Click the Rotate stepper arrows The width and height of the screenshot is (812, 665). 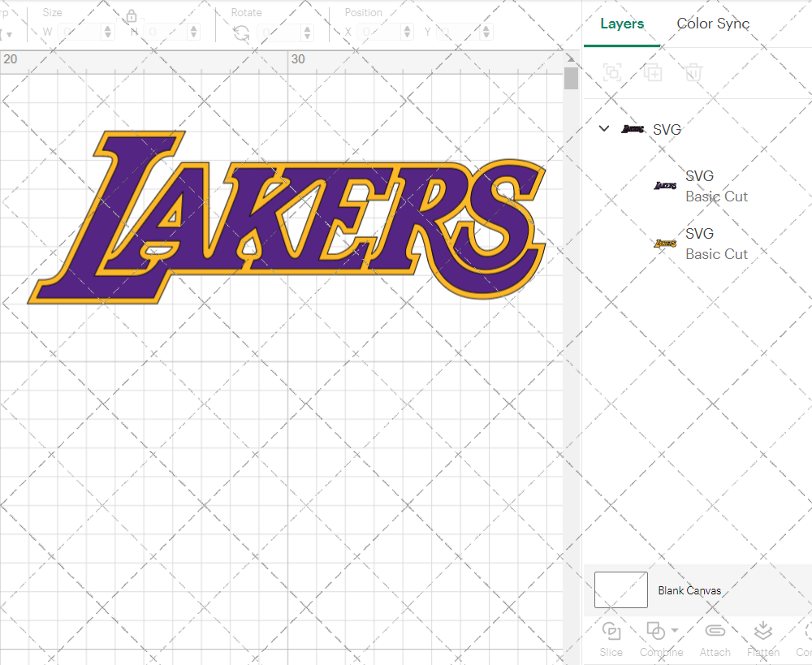(x=308, y=32)
